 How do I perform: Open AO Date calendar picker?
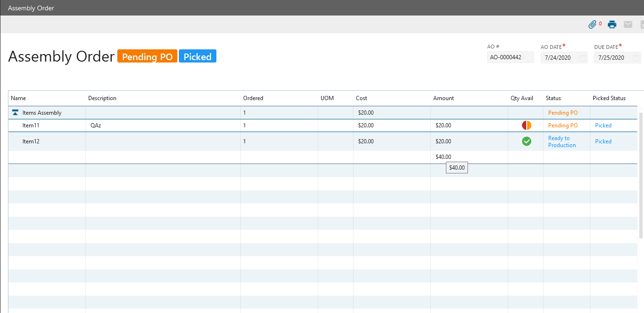coord(583,58)
